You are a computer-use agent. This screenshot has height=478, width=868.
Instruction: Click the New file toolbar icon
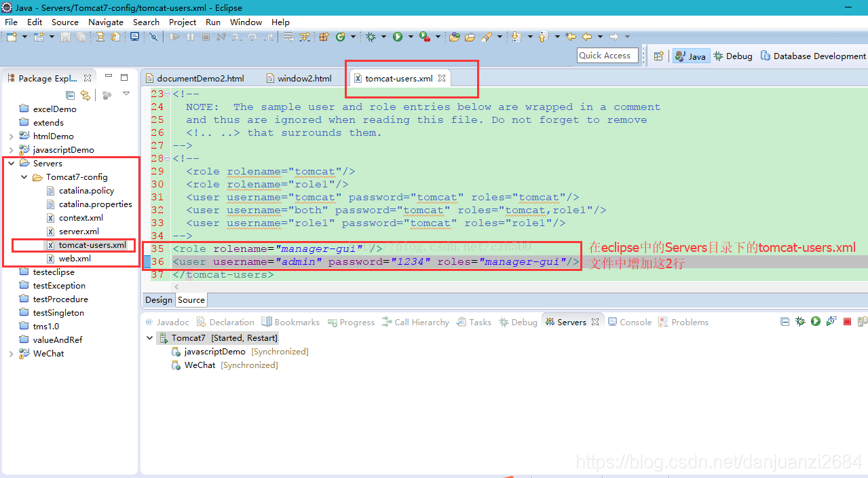[x=12, y=37]
